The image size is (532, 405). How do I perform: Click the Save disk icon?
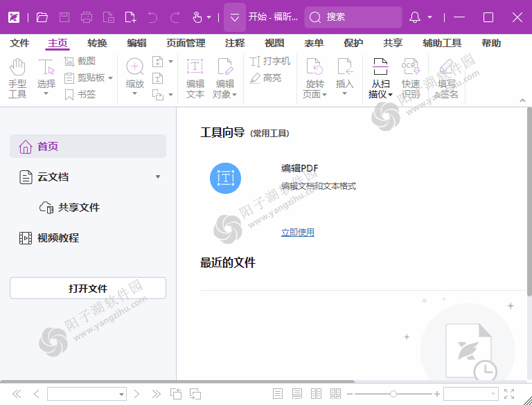pyautogui.click(x=64, y=17)
